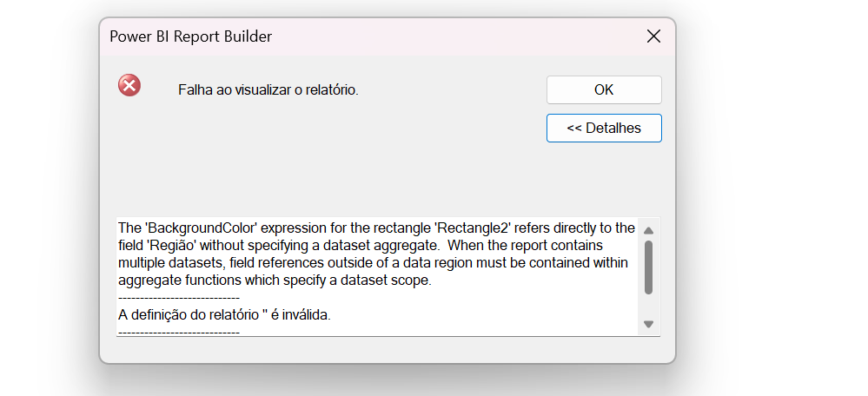Screen dimensions: 868x396
Task: Click the first dashed separator line
Action: point(178,298)
